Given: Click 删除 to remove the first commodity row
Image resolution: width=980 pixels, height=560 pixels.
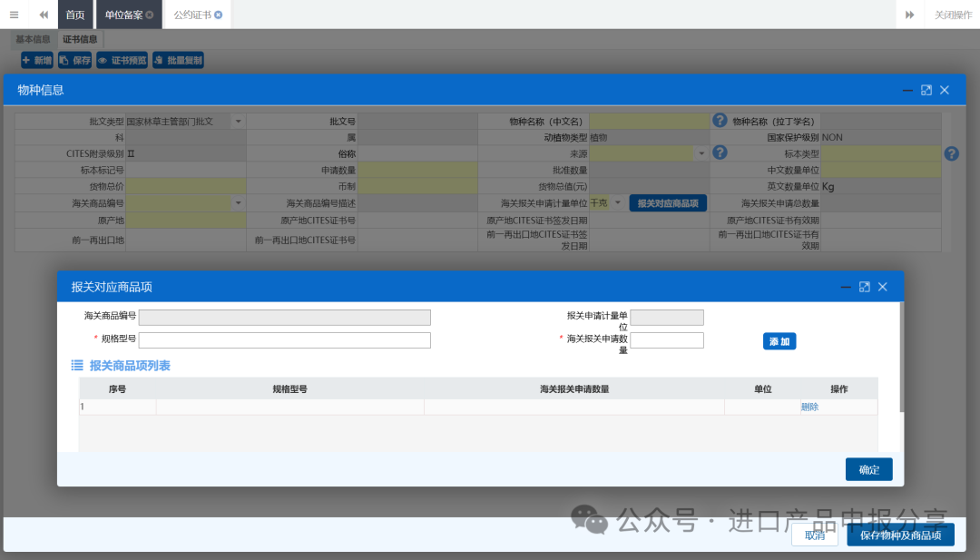Looking at the screenshot, I should pos(808,407).
